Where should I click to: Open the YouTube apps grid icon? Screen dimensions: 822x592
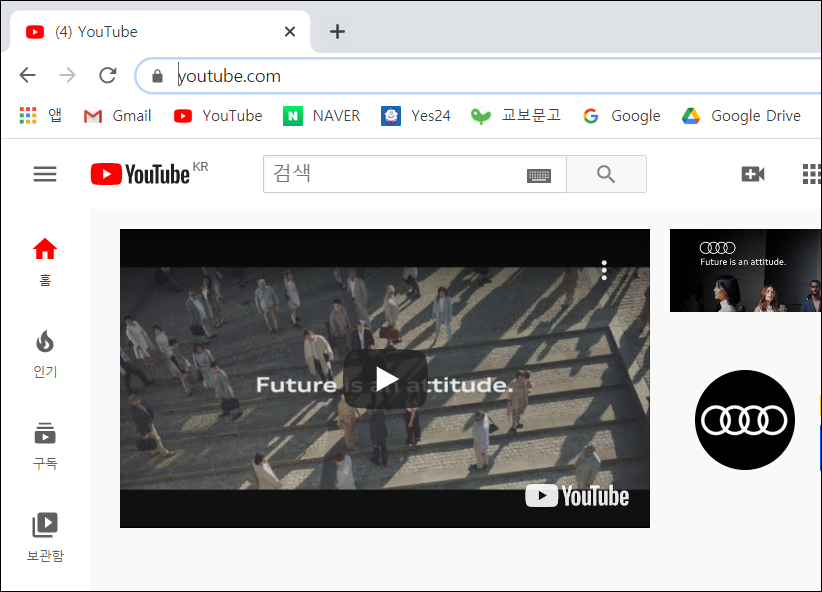tap(812, 174)
